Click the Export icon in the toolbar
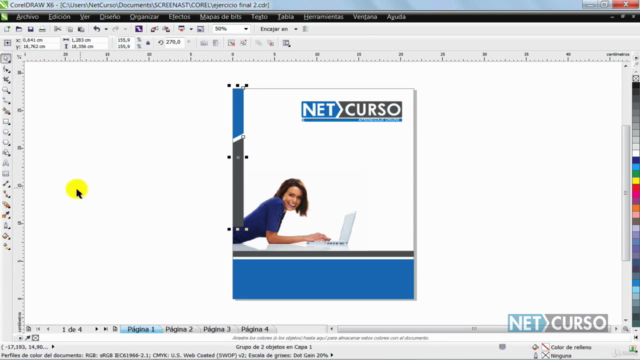The height and width of the screenshot is (360, 640). point(166,29)
